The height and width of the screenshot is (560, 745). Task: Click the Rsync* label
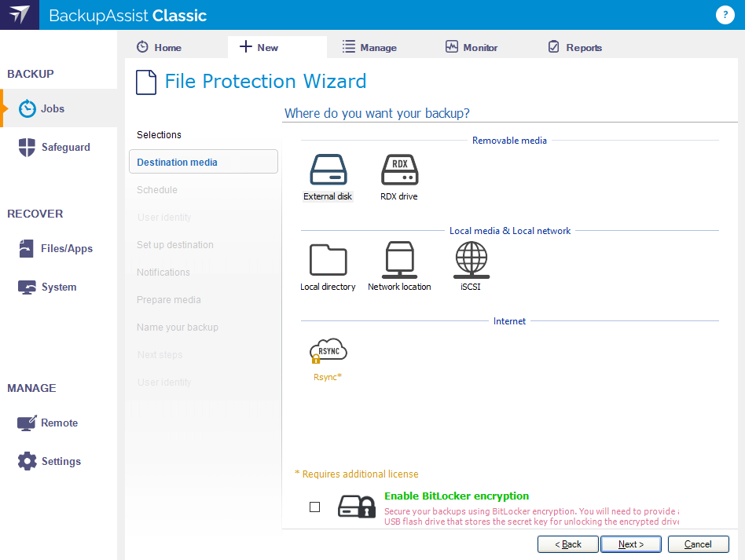[328, 377]
